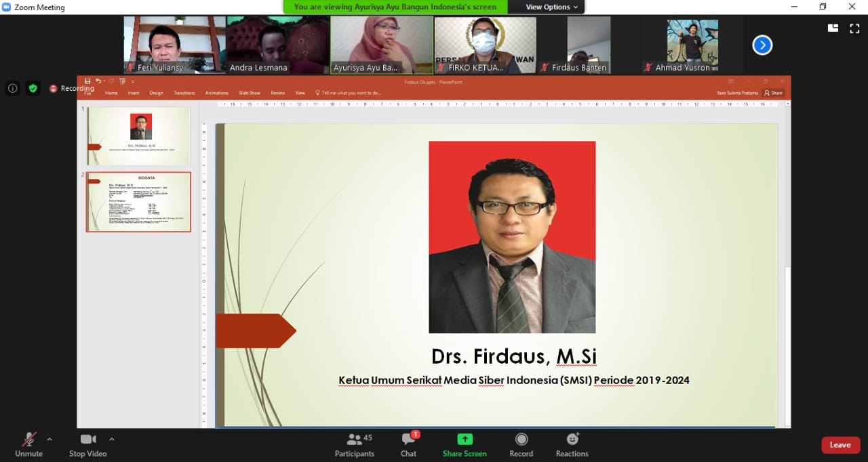Open audio options arrow beside Unmute
This screenshot has width=868, height=462.
coord(49,439)
